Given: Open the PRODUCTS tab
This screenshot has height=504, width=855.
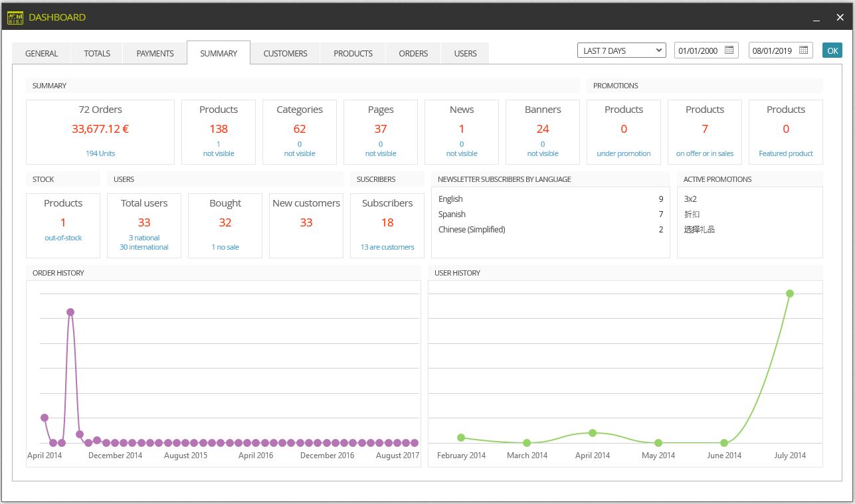Looking at the screenshot, I should (353, 53).
